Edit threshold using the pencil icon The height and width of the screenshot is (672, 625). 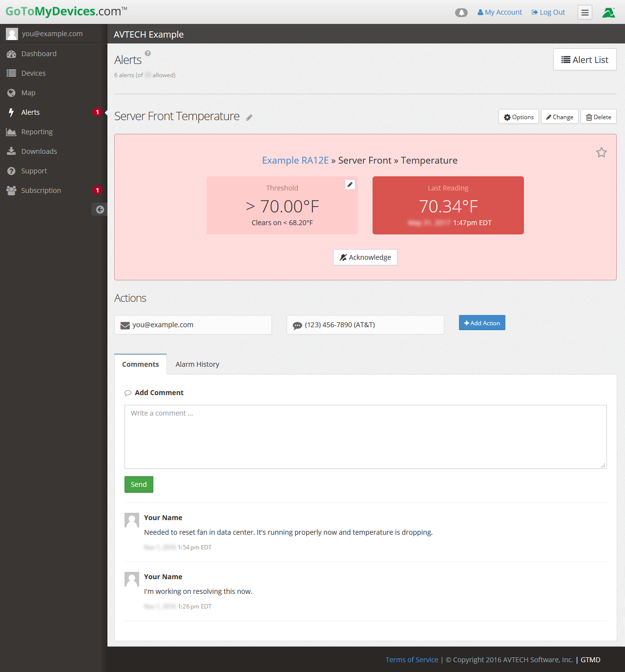350,185
